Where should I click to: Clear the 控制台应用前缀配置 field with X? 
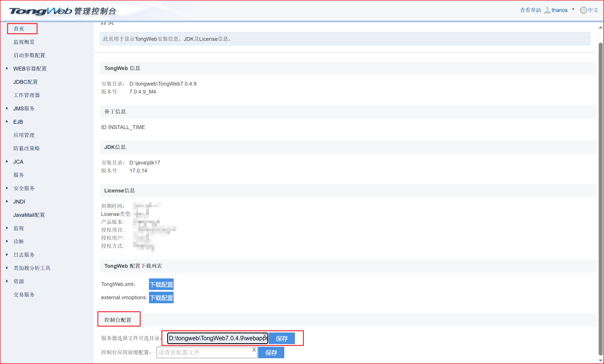point(254,350)
